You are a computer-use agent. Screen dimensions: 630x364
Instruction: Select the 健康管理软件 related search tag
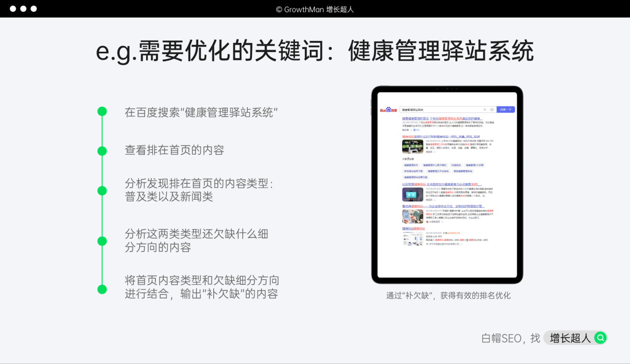411,165
